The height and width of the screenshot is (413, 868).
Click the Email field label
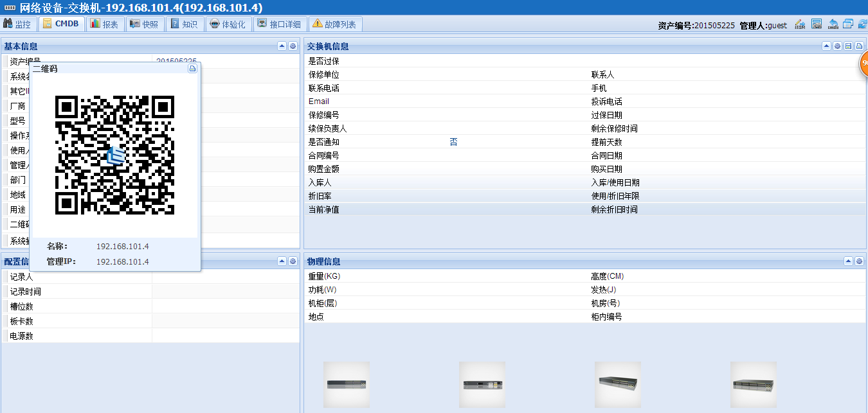pos(319,101)
